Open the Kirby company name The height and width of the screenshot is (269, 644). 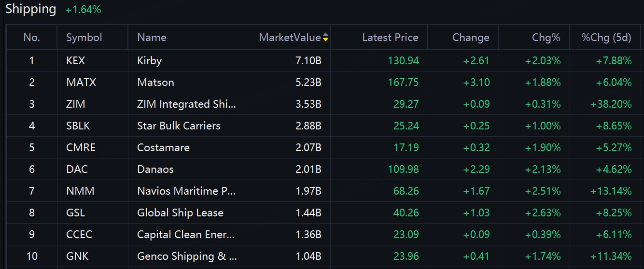(x=149, y=60)
